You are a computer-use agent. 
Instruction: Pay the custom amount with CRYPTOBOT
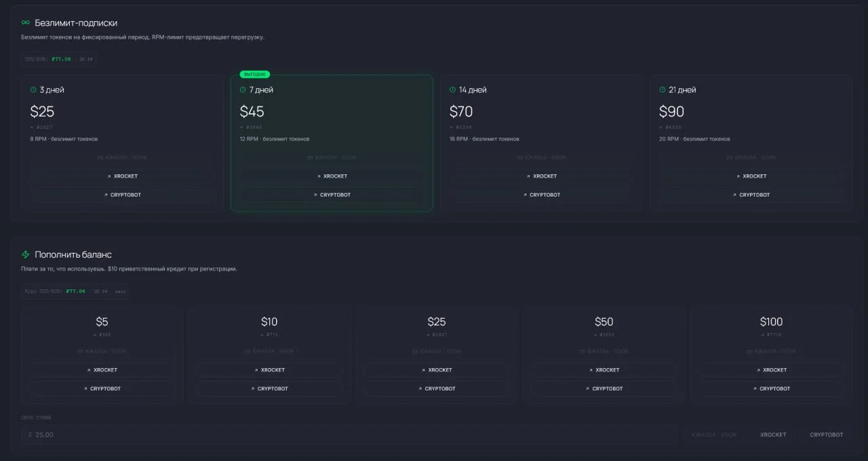tap(827, 435)
